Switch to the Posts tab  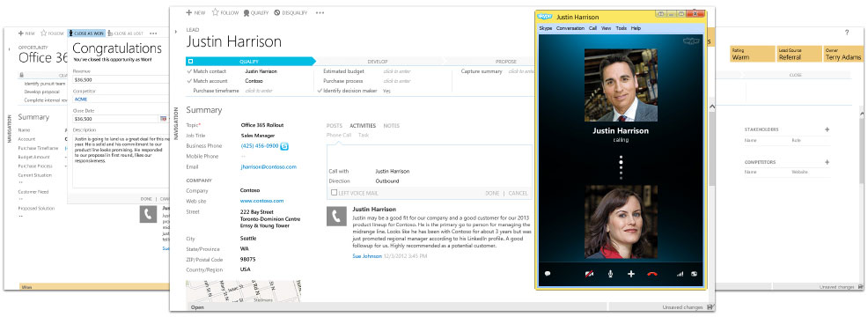click(x=335, y=126)
